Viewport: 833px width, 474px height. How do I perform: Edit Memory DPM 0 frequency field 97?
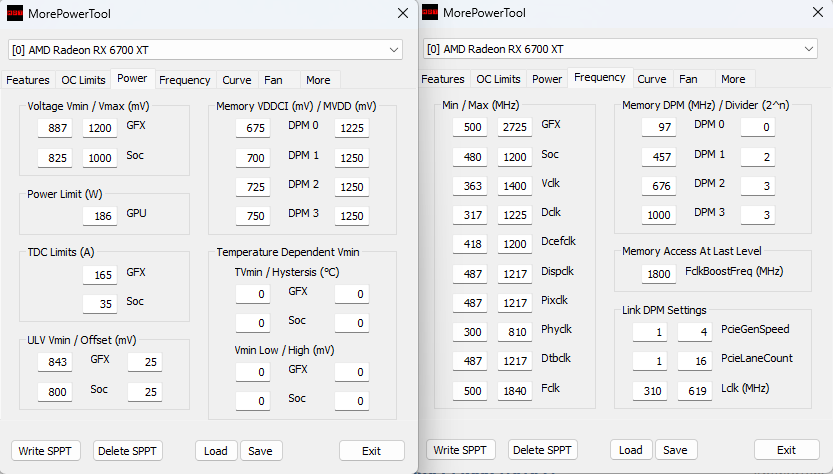click(x=659, y=126)
